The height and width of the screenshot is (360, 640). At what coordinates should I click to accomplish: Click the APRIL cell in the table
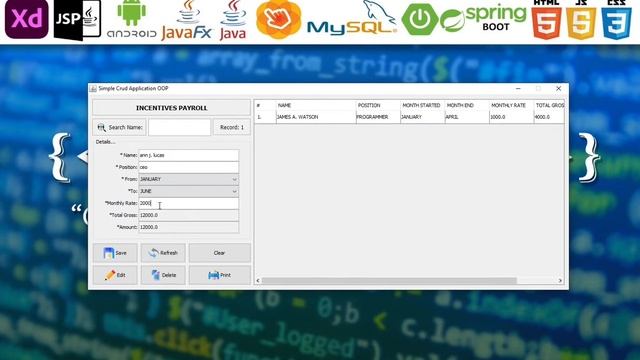(x=467, y=117)
